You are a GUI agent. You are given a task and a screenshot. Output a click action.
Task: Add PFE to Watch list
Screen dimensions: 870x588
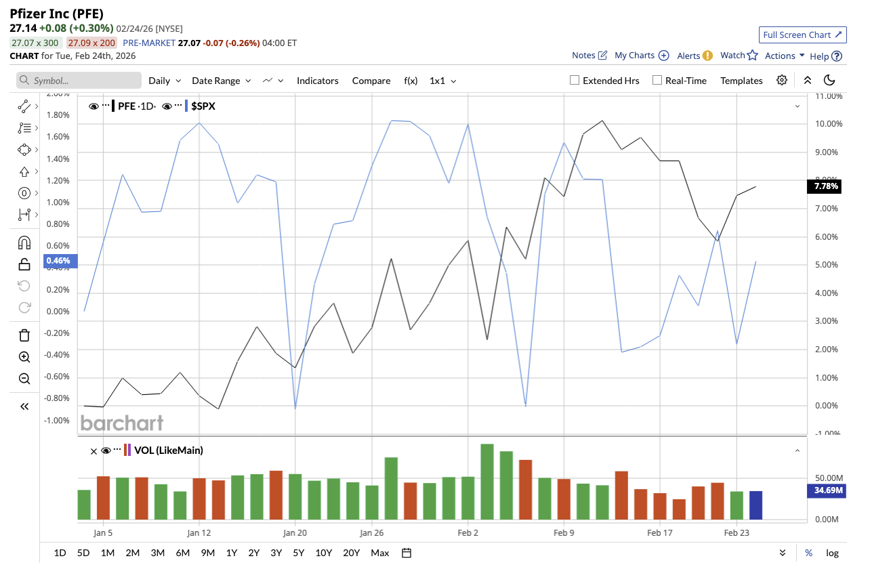[739, 56]
